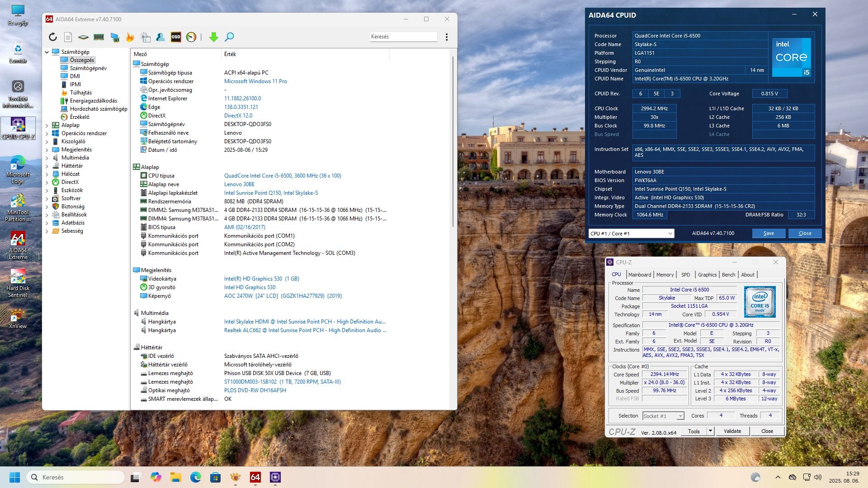Open the Bench tab in CPU-Z
This screenshot has width=868, height=488.
(728, 275)
